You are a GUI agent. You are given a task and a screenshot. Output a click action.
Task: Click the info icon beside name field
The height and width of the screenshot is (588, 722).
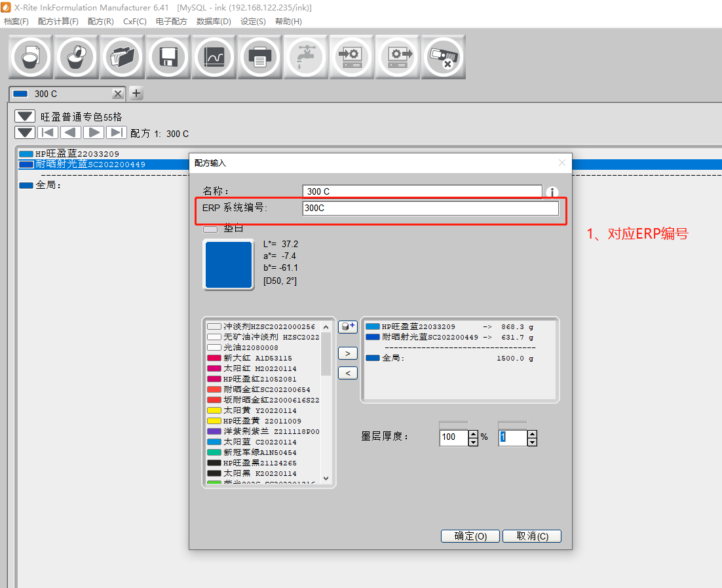coord(552,192)
